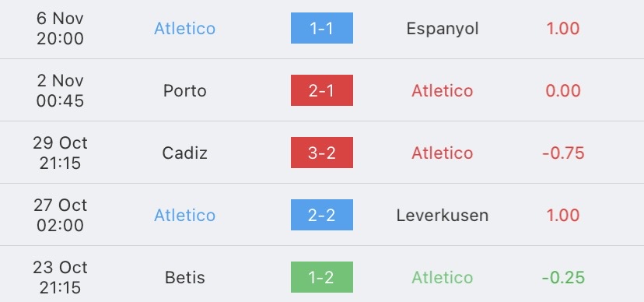Select green Atletico in the Betis row
This screenshot has width=644, height=302.
pos(443,278)
